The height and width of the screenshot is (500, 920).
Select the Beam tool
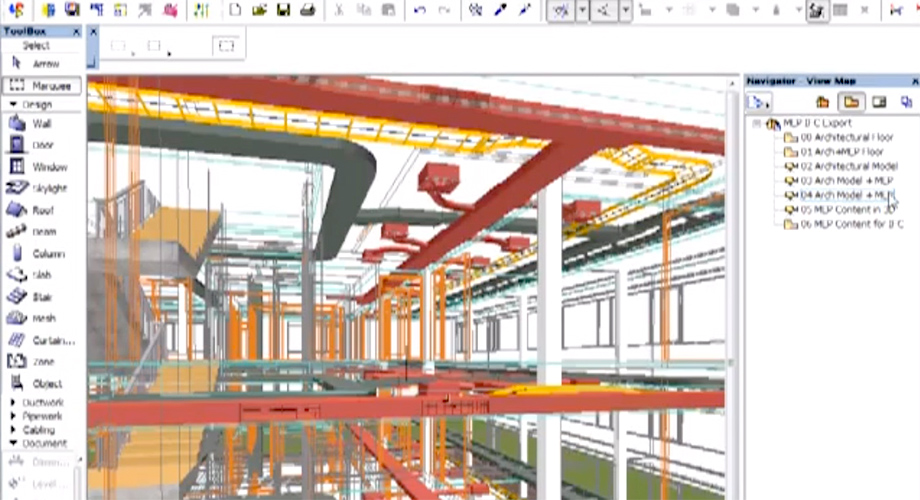click(41, 232)
